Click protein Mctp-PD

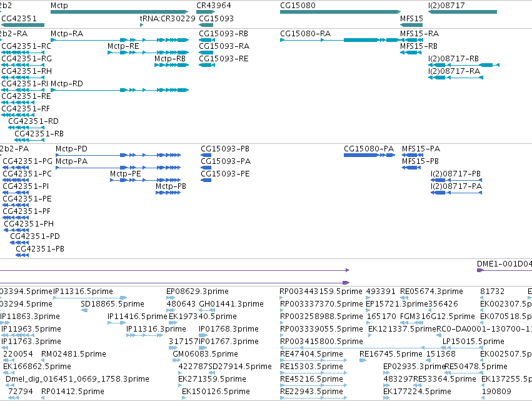[x=72, y=149]
